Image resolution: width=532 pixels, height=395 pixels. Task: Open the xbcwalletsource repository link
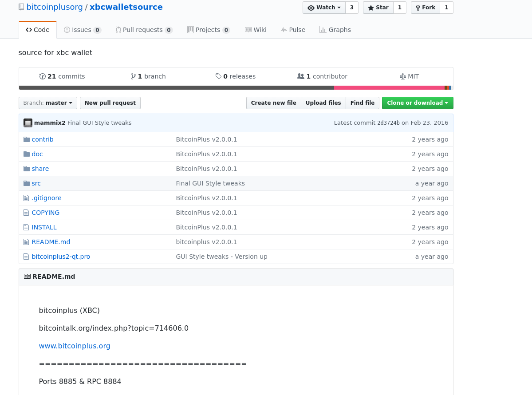[x=126, y=7]
